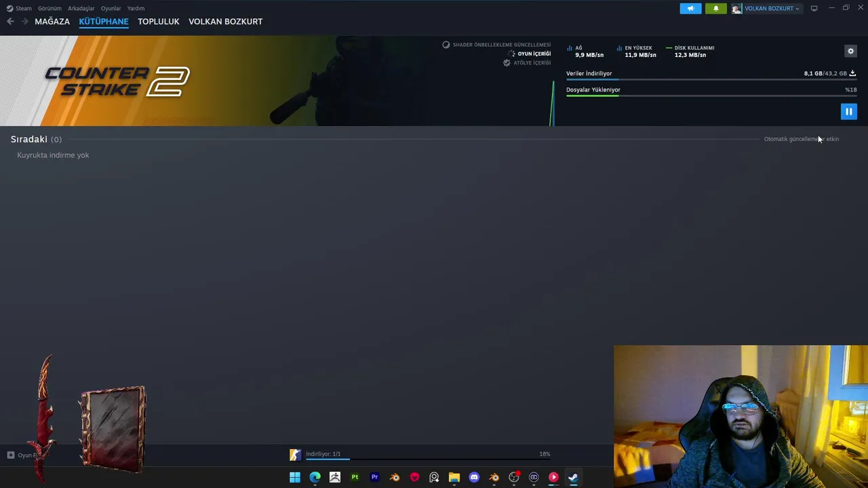Screen dimensions: 868x488
Task: Open the red play-button taskbar app icon
Action: tap(553, 477)
